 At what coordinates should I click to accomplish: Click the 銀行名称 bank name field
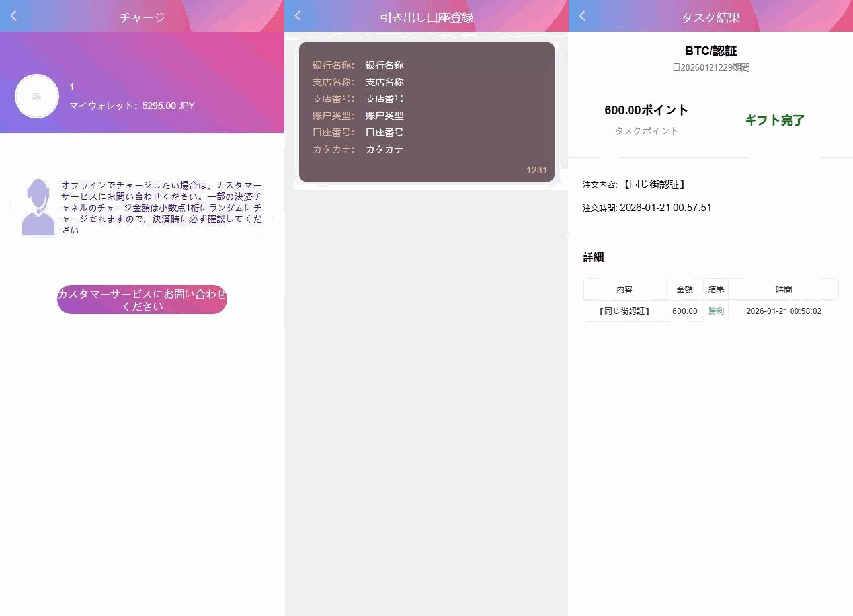pos(384,65)
